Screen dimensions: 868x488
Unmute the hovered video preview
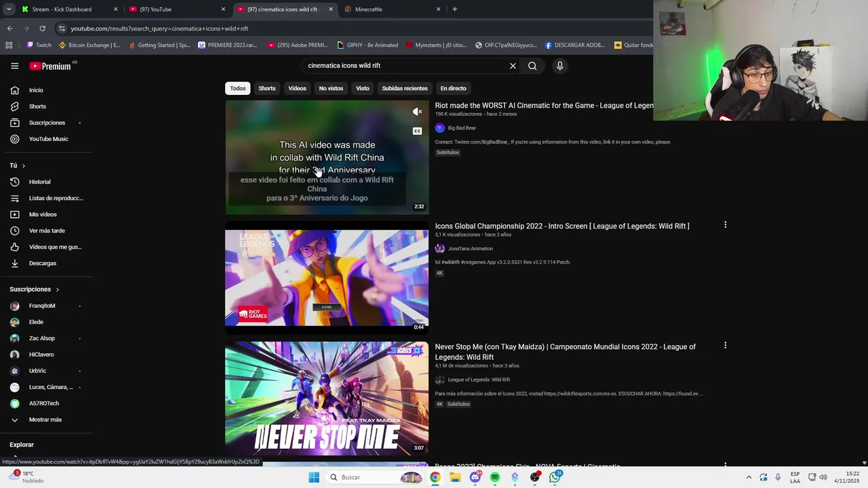(417, 112)
